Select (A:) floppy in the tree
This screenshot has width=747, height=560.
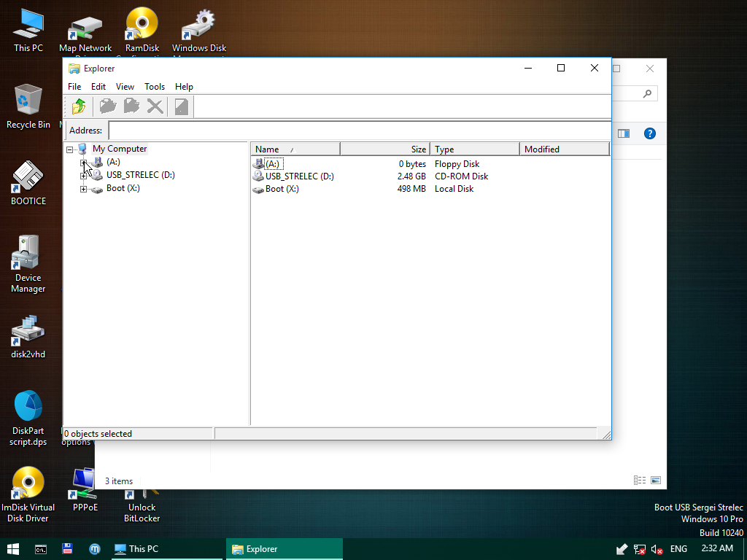tap(113, 162)
